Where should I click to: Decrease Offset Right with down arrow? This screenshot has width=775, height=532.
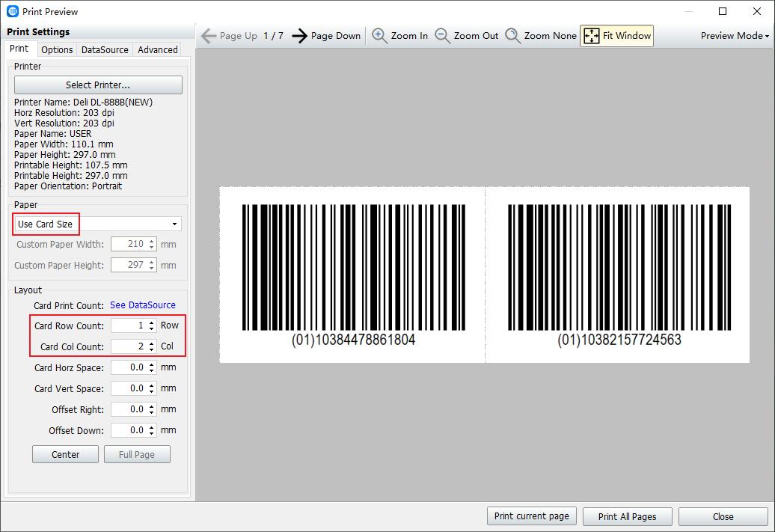152,413
